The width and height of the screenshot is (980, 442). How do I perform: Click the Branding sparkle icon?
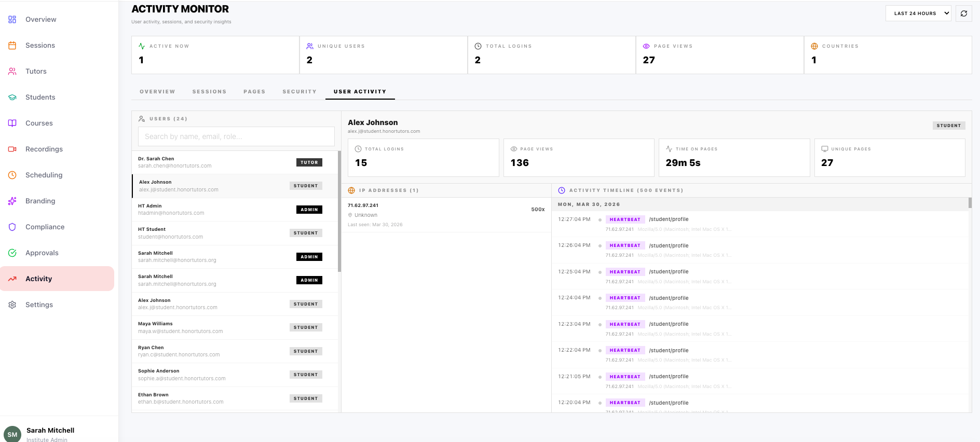[12, 201]
